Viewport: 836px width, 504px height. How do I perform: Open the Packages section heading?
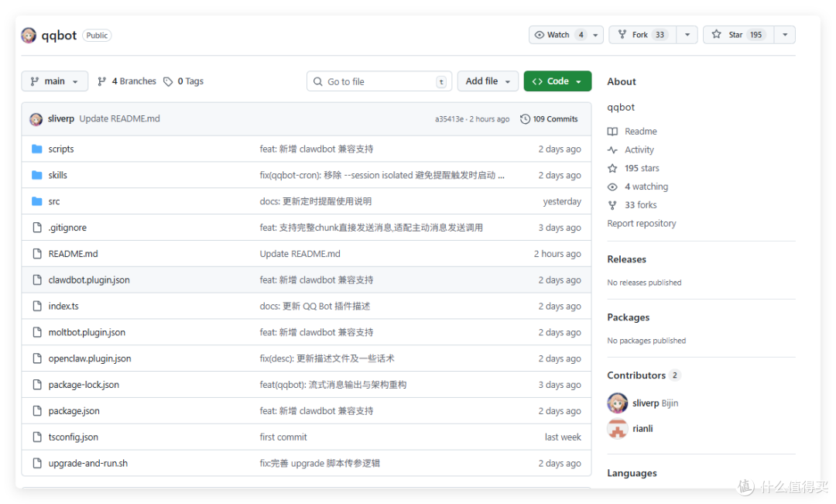click(628, 317)
